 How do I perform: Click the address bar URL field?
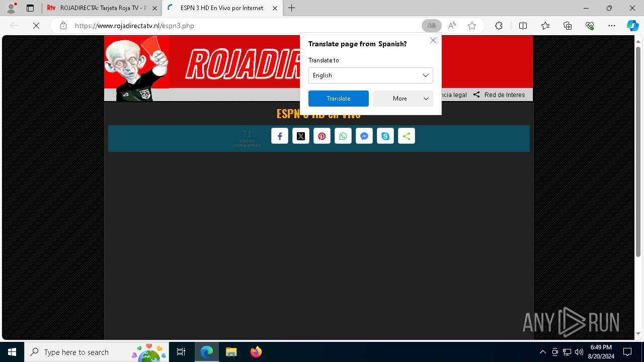coord(247,26)
